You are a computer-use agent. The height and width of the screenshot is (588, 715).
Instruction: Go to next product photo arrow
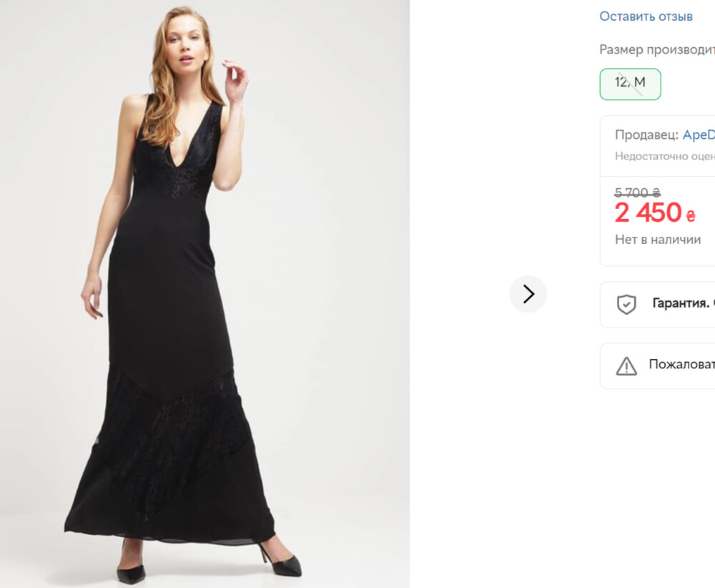528,294
